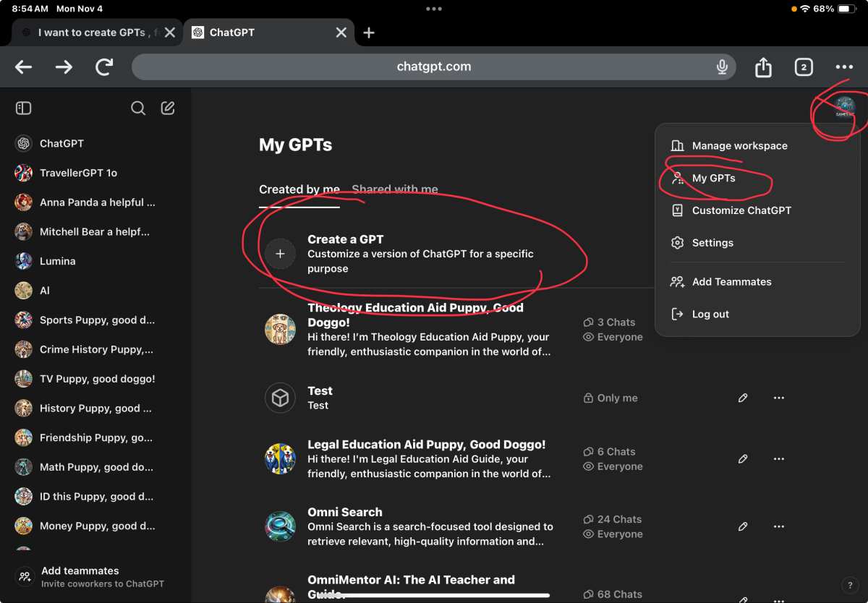Choose Customize ChatGPT from the menu
The width and height of the screenshot is (868, 603).
(x=757, y=210)
